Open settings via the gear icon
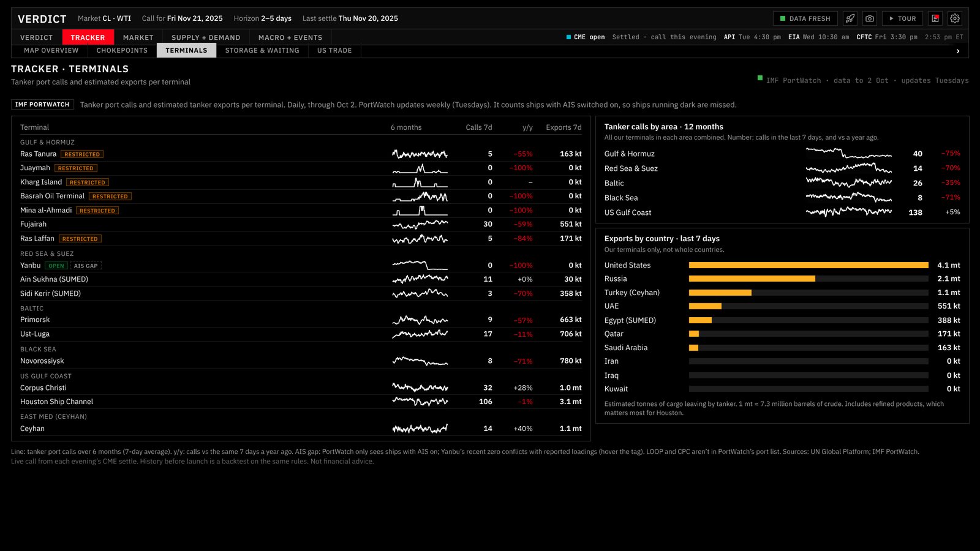 [955, 18]
